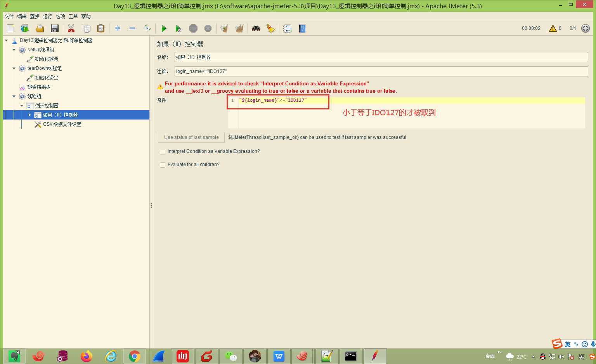Open WPS Writer from the taskbar

coord(279,356)
